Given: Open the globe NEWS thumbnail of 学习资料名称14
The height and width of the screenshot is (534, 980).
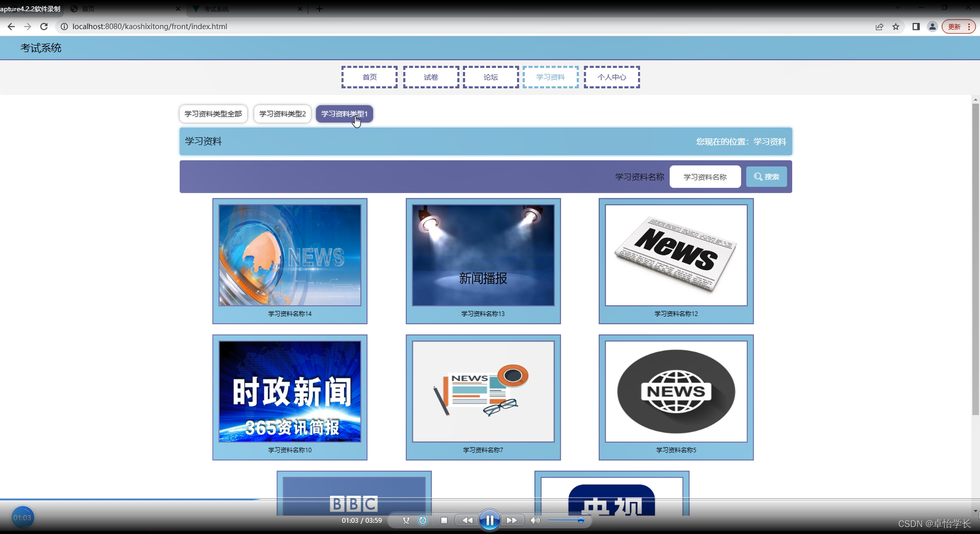Looking at the screenshot, I should click(290, 255).
